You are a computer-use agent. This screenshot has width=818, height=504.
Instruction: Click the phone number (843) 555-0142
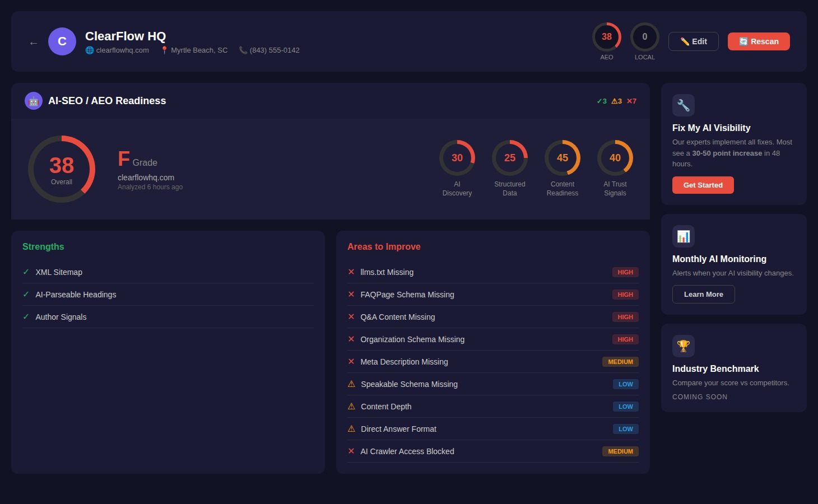point(274,50)
